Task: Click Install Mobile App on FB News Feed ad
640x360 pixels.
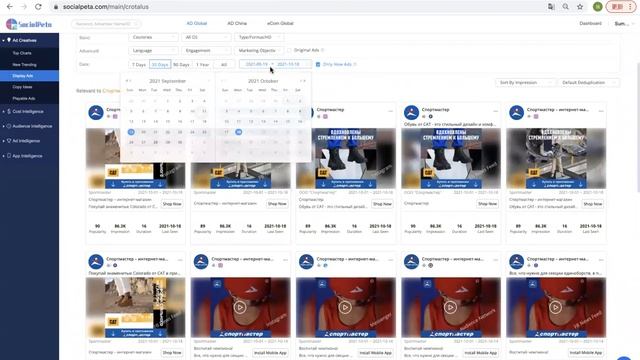Action: click(586, 353)
